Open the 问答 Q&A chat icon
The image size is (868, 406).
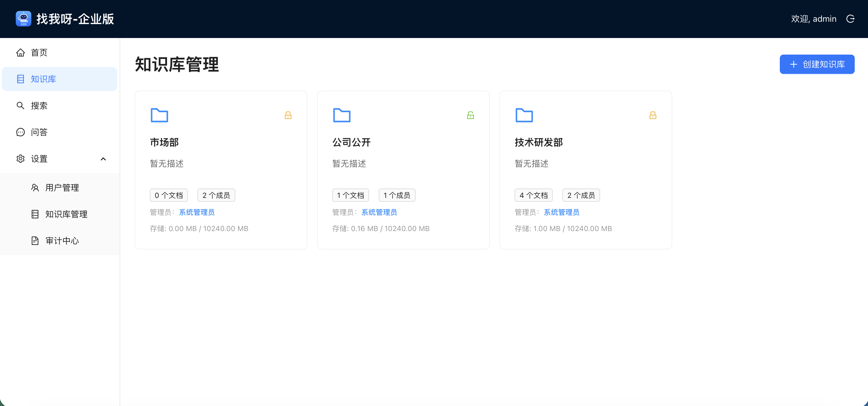point(20,132)
